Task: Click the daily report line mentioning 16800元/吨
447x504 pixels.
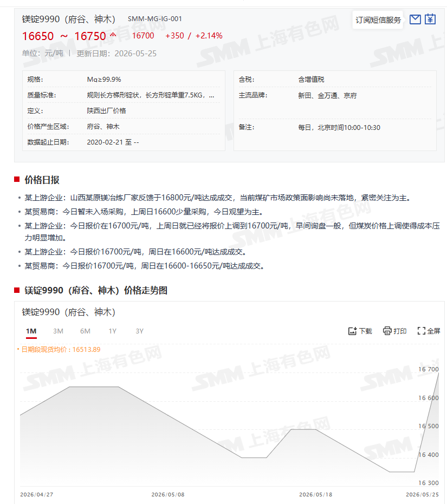Action: coord(219,198)
